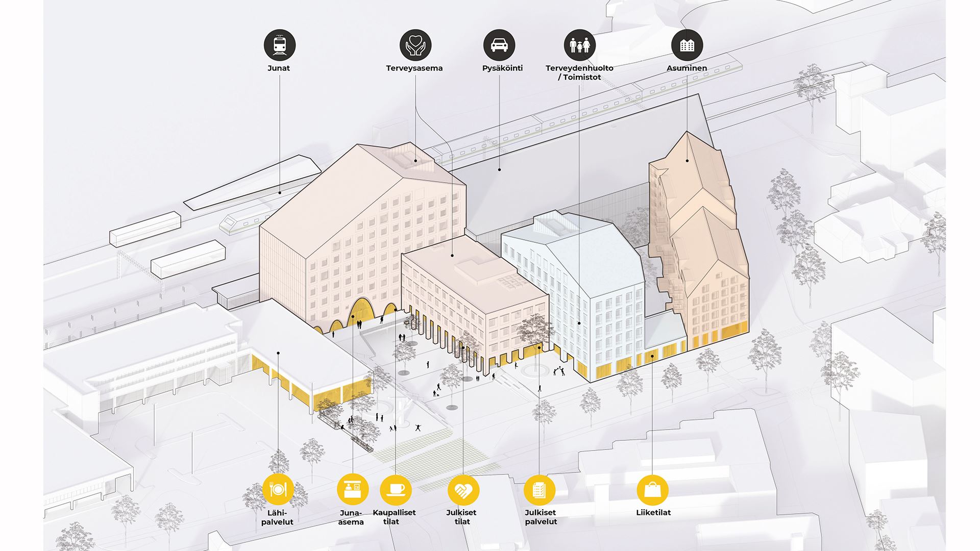The width and height of the screenshot is (980, 551).
Task: Click the yellow handshake-heart Julkiset tilat icon
Action: click(x=463, y=490)
